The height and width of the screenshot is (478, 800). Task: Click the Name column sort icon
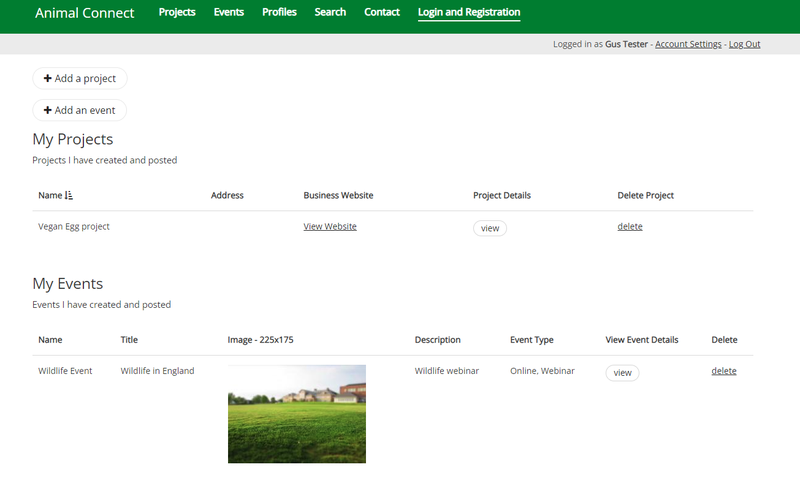pos(69,196)
